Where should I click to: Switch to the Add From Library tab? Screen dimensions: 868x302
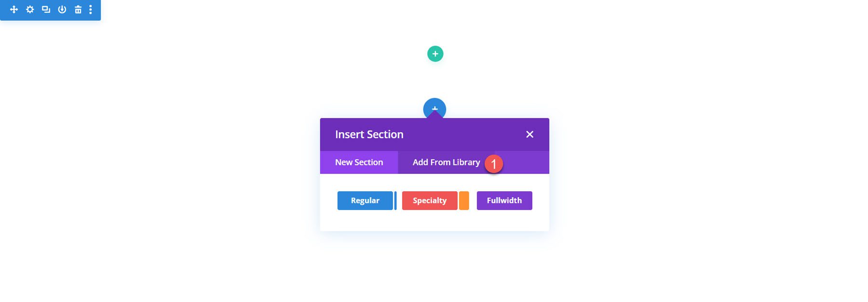pyautogui.click(x=446, y=162)
